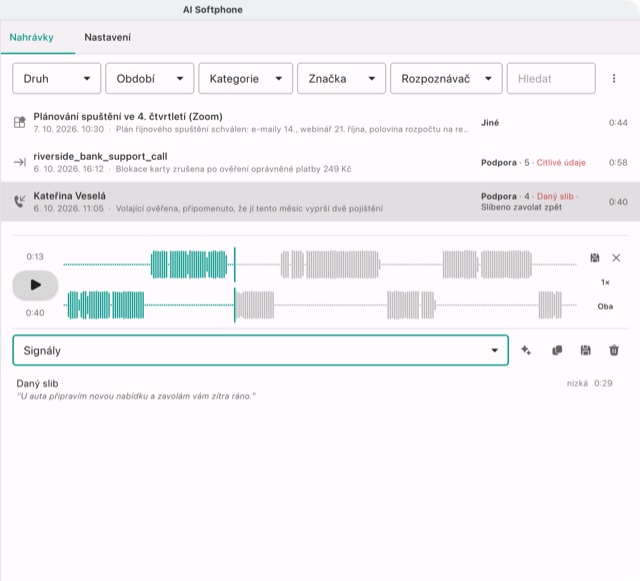Toggle the Oba channel selection

[605, 306]
